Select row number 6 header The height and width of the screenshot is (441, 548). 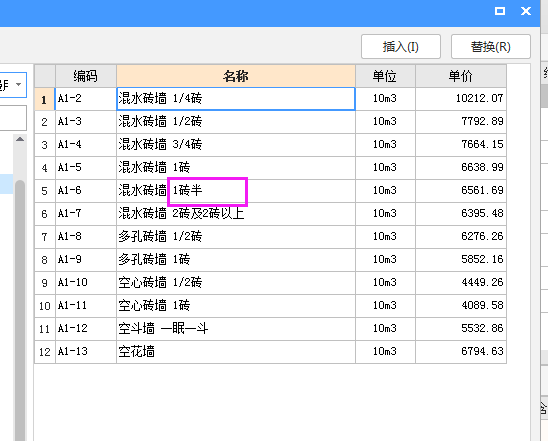click(45, 214)
